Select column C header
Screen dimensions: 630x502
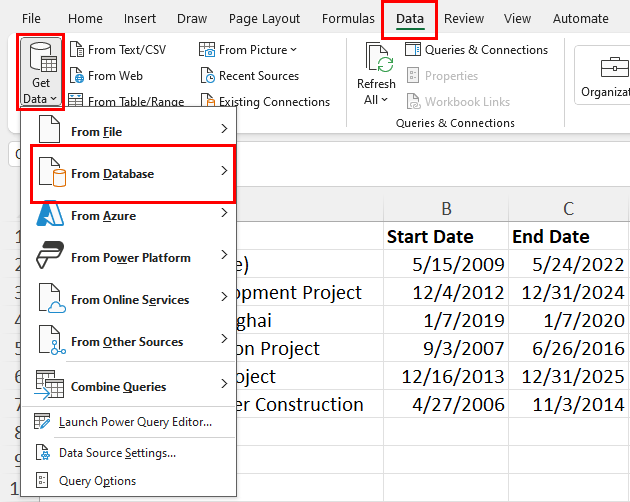[x=568, y=209]
